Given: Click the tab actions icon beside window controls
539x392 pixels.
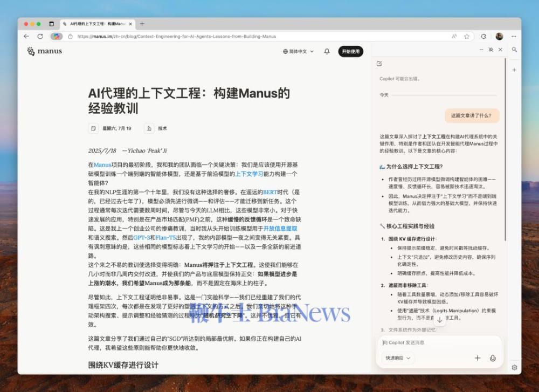Looking at the screenshot, I should coord(52,24).
